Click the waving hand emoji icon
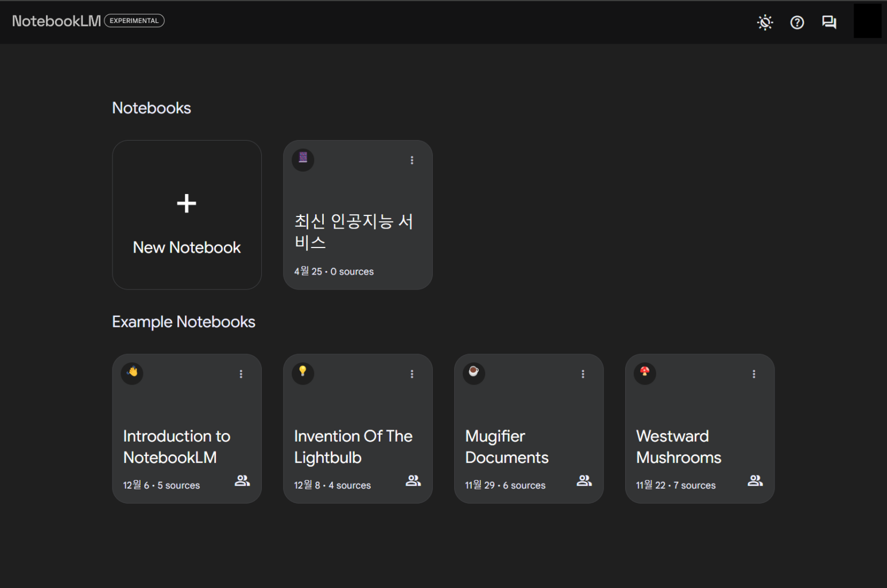 132,373
